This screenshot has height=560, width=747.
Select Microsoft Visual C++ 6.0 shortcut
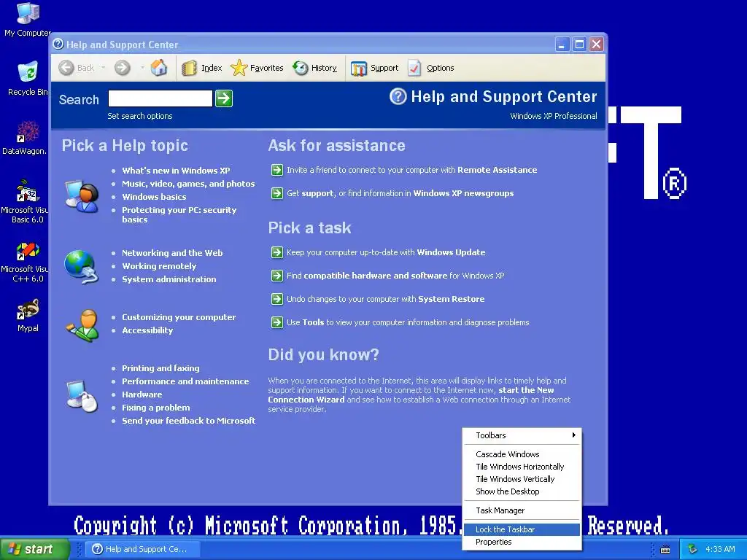pyautogui.click(x=26, y=262)
